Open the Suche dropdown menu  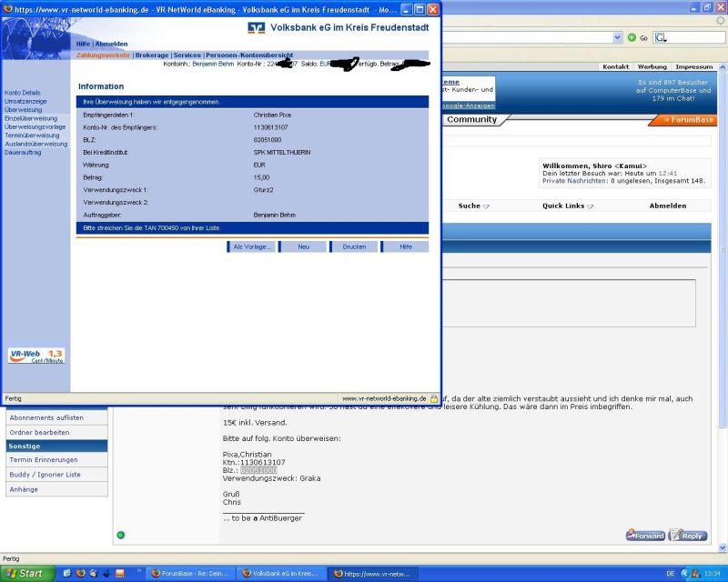point(473,206)
